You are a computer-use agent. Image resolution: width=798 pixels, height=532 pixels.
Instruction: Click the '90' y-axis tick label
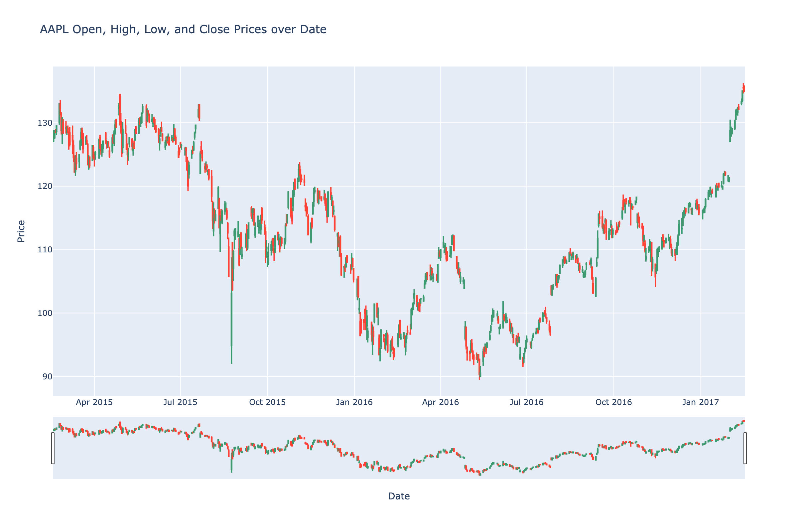pos(48,377)
